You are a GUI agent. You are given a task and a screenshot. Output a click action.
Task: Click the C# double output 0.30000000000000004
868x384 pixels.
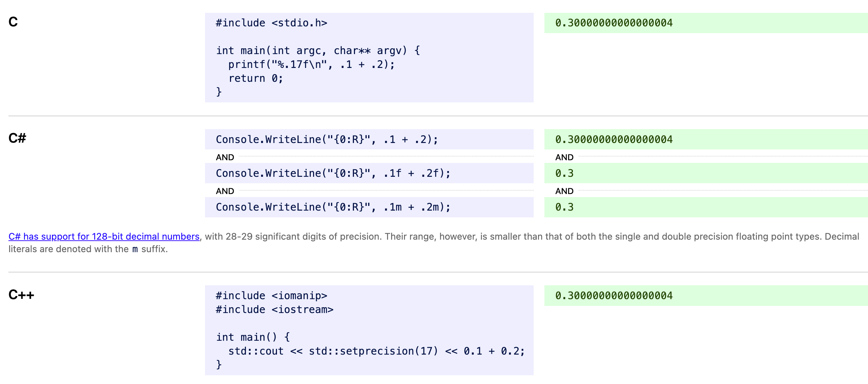[x=614, y=140]
